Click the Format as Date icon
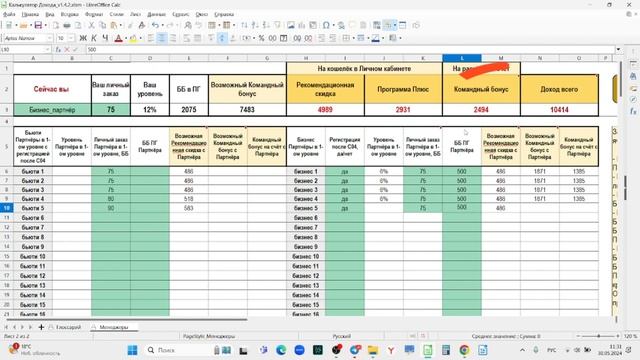 point(284,38)
